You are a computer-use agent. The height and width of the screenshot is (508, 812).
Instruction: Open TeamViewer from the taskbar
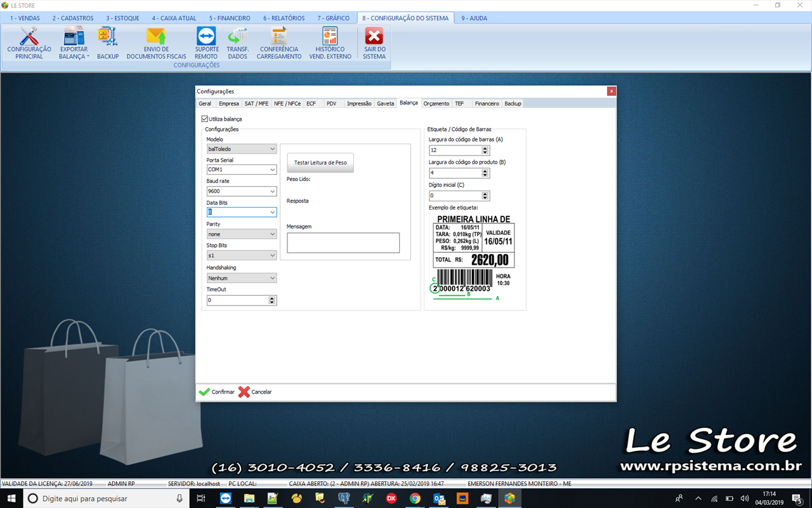coord(226,498)
